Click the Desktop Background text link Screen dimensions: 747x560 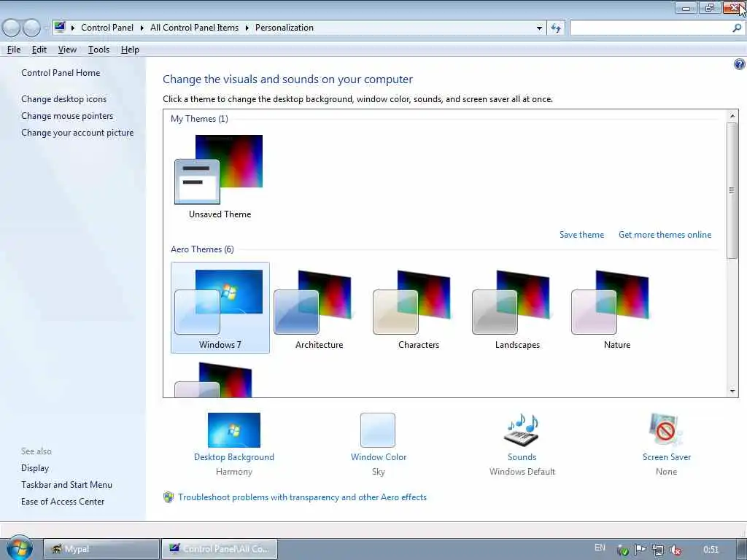pos(234,457)
